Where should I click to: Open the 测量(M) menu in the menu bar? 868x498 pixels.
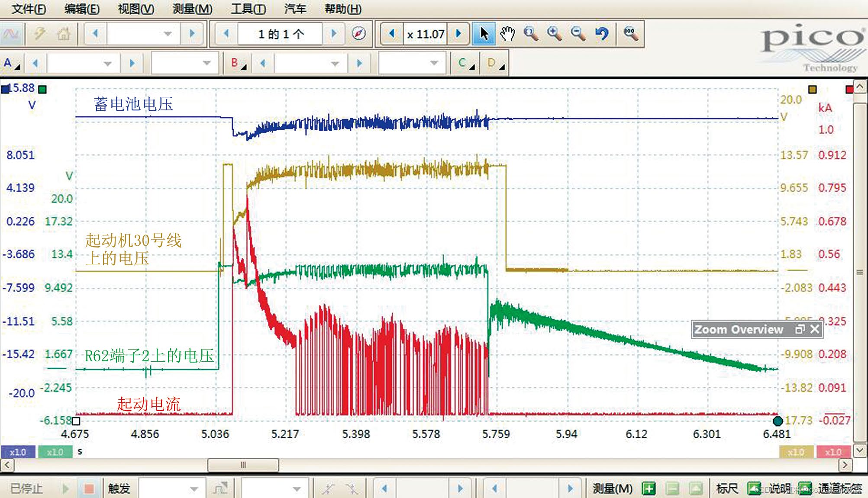(192, 9)
